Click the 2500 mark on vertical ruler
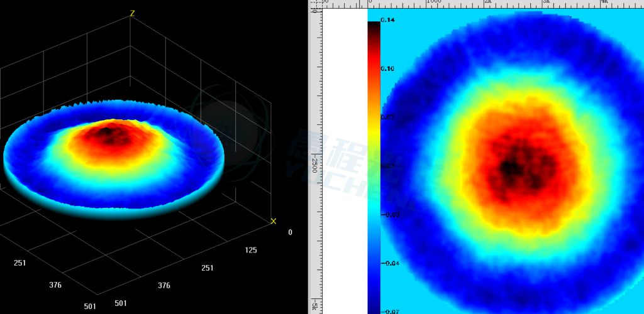Image resolution: width=644 pixels, height=314 pixels. point(314,164)
